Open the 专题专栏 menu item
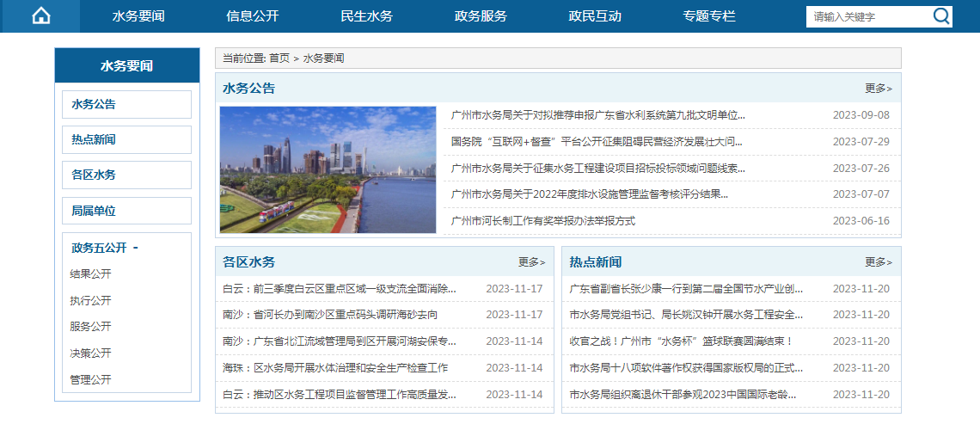This screenshot has width=980, height=424. pos(709,16)
